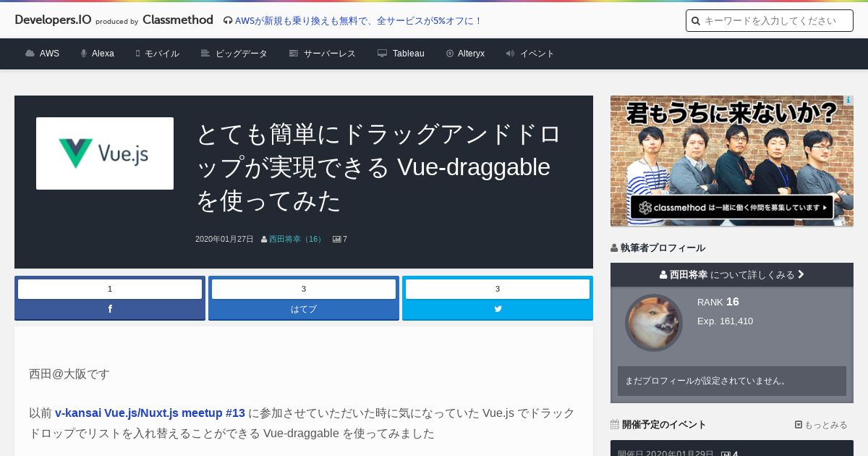
Task: Click the circular icon beside Alteryx
Action: coord(450,54)
